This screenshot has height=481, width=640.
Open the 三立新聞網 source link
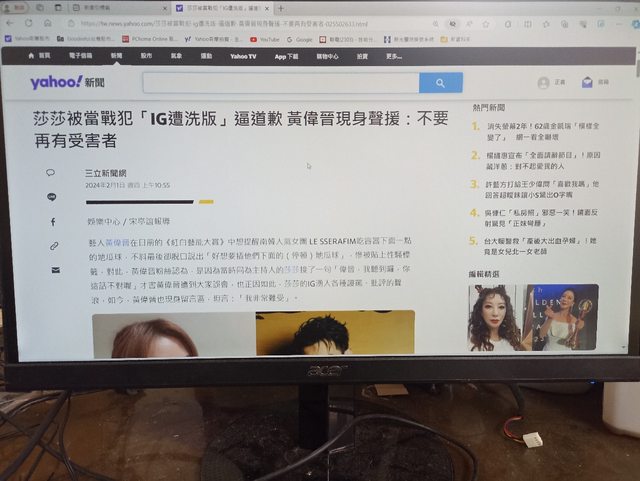106,173
